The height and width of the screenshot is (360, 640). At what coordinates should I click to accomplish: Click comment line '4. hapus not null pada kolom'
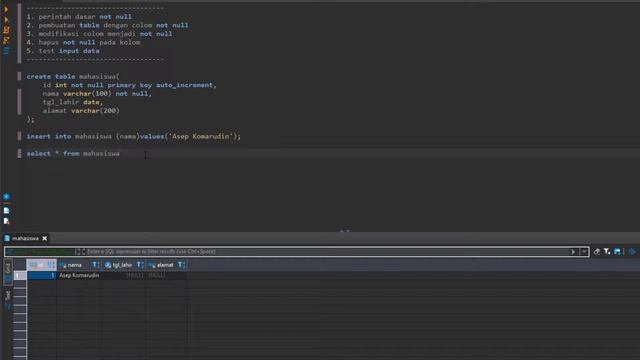click(83, 42)
